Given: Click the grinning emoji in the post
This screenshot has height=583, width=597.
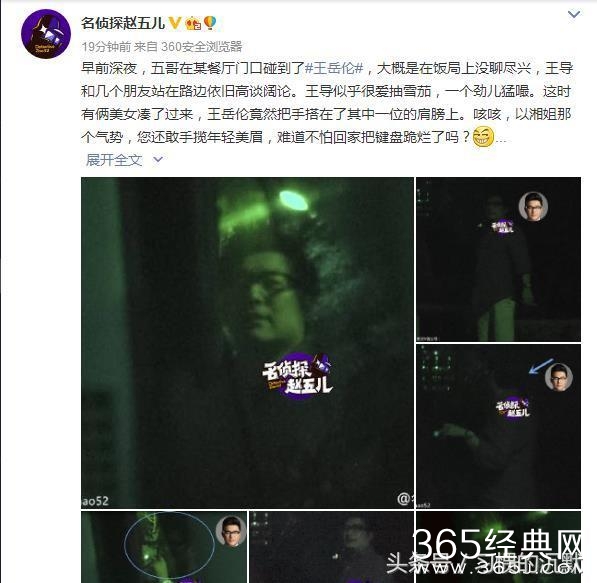Looking at the screenshot, I should coord(483,137).
